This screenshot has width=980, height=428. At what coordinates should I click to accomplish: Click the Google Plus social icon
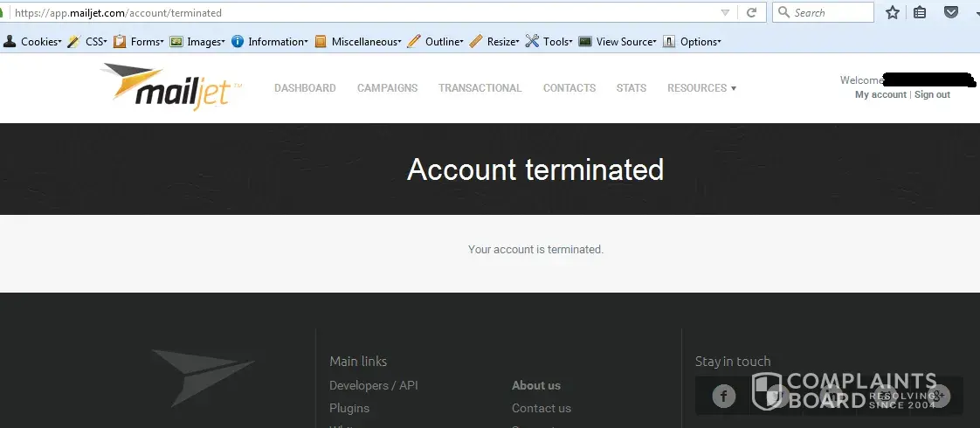[x=939, y=397]
